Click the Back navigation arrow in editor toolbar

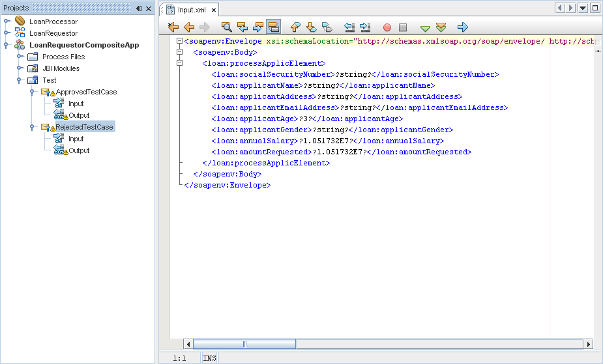[x=189, y=27]
